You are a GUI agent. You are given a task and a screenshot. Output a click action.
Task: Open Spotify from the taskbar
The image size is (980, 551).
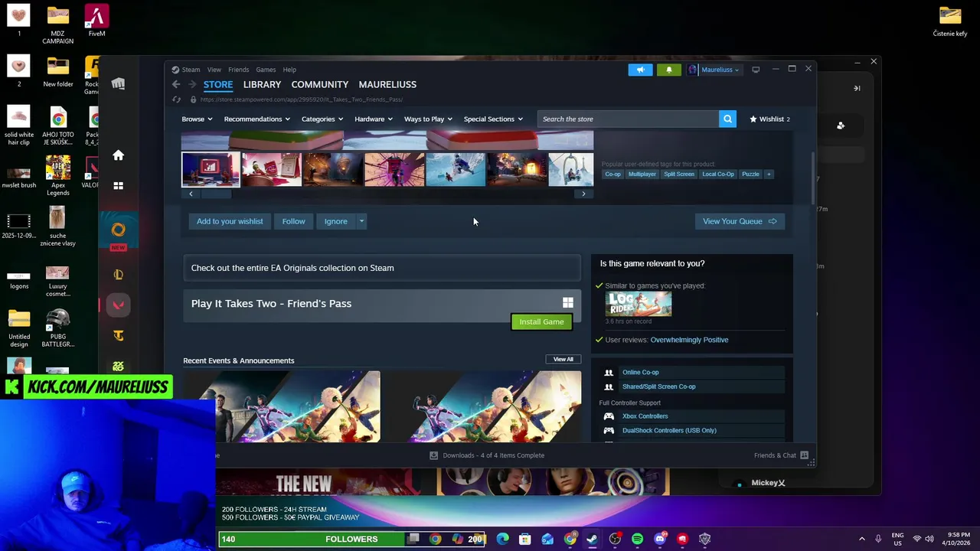(x=638, y=539)
